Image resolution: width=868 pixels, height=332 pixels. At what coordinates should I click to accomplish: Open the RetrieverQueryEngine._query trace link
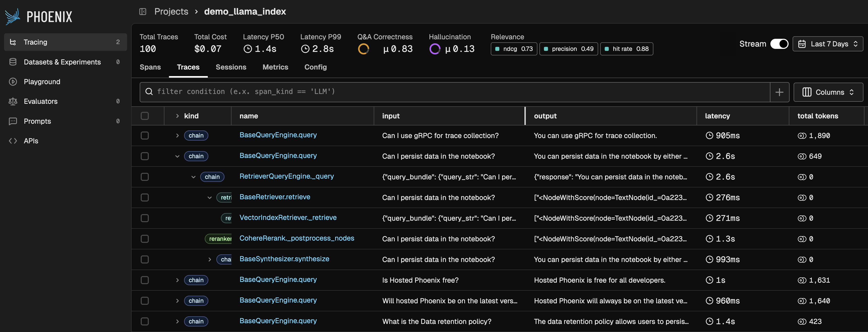coord(286,176)
